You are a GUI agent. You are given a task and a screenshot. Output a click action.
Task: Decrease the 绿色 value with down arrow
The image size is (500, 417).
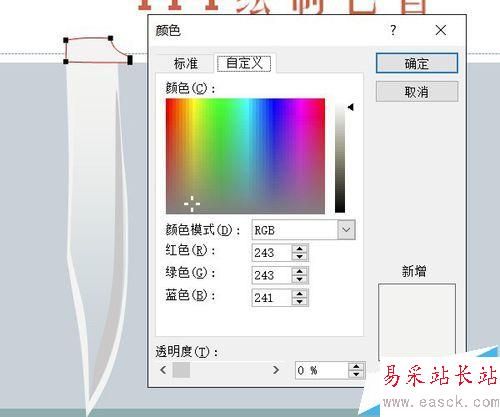[x=300, y=279]
